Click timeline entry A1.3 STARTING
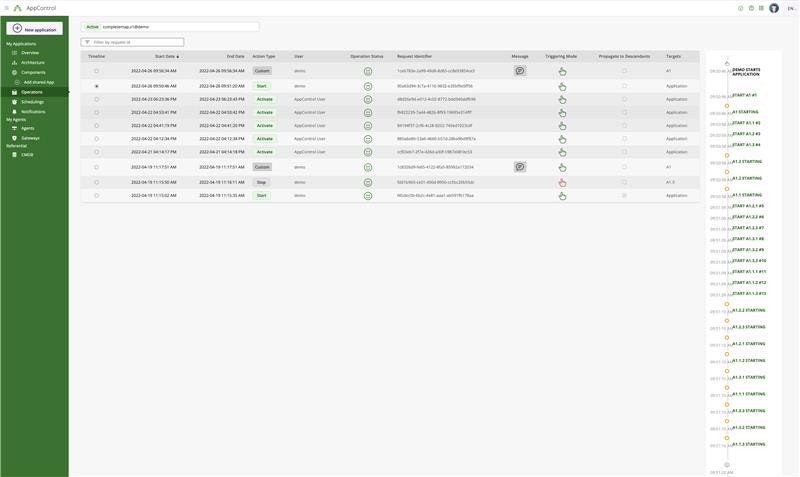This screenshot has width=800, height=477. (x=747, y=162)
